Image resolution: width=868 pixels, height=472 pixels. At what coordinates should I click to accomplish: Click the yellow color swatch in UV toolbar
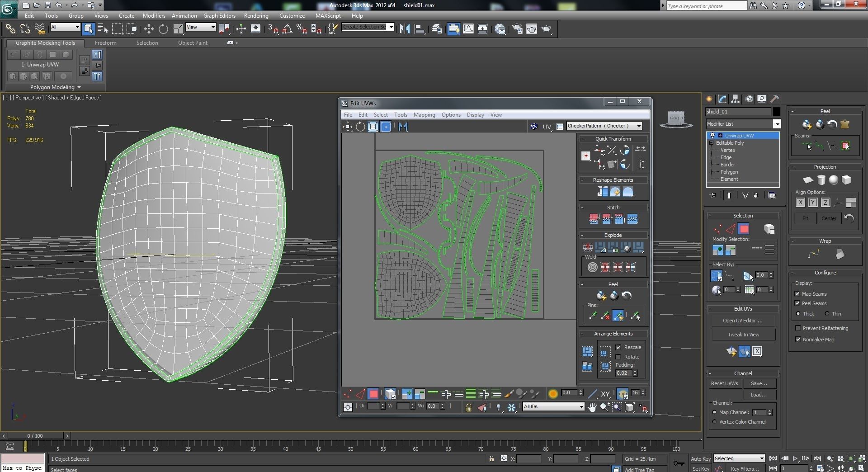coord(552,394)
